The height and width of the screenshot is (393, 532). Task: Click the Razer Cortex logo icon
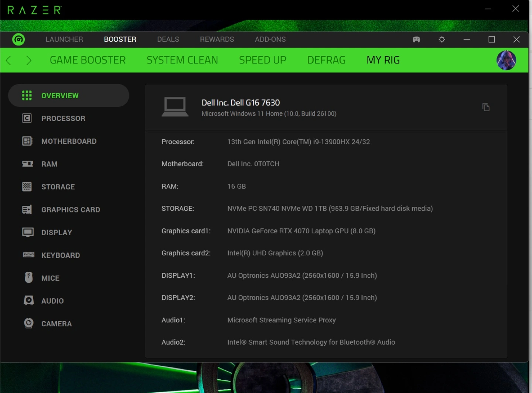click(18, 39)
